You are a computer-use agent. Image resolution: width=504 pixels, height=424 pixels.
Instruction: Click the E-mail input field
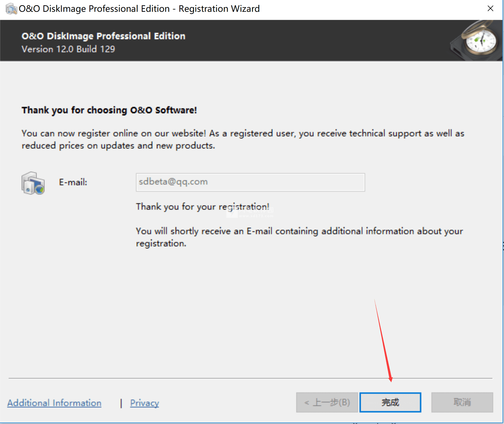click(x=250, y=182)
